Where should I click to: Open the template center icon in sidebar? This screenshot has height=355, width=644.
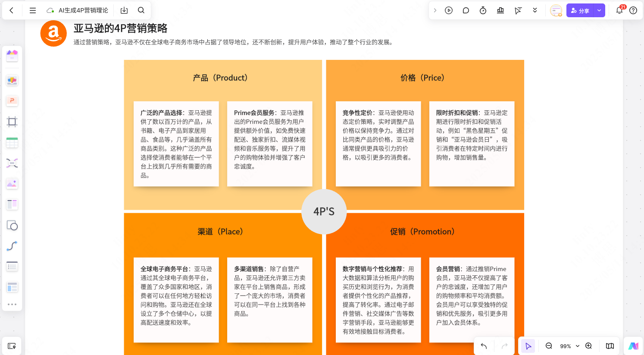click(x=12, y=56)
